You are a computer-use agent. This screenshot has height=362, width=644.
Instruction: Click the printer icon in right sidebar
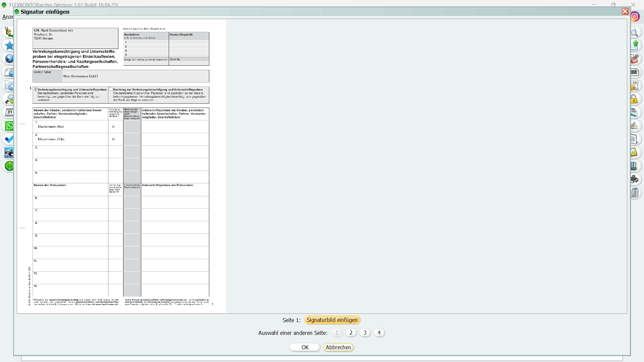635,179
